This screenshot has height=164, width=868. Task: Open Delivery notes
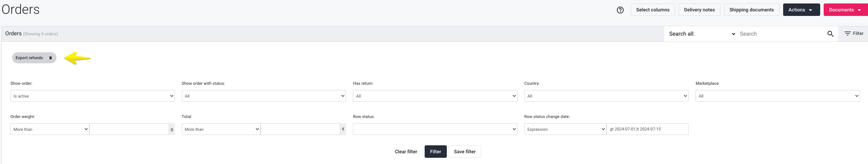tap(699, 10)
